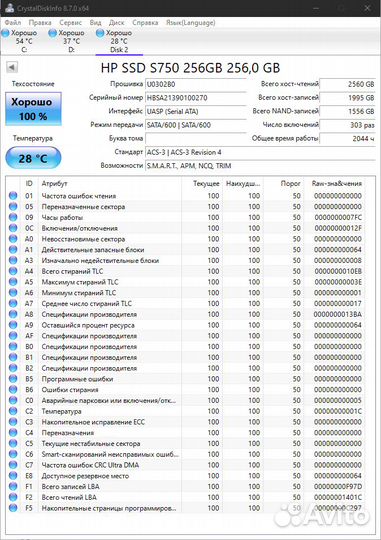The height and width of the screenshot is (540, 381).
Task: Open the Вид menu
Action: click(95, 23)
